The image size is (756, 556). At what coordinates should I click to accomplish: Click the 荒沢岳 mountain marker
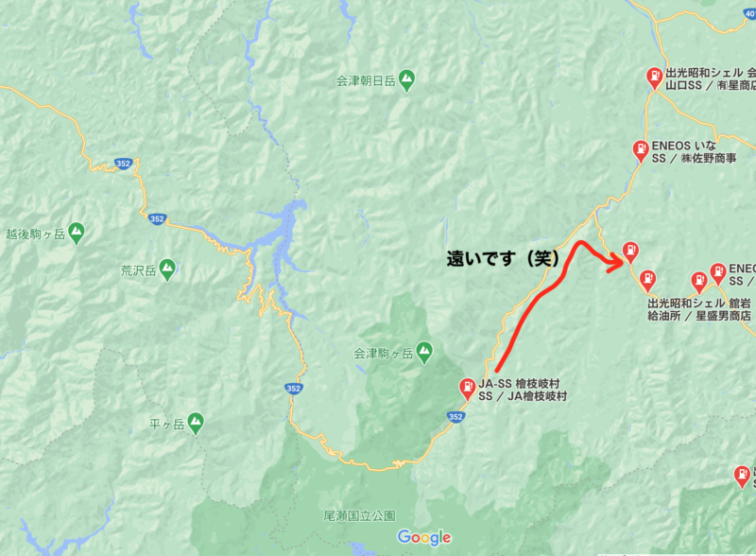tap(167, 269)
